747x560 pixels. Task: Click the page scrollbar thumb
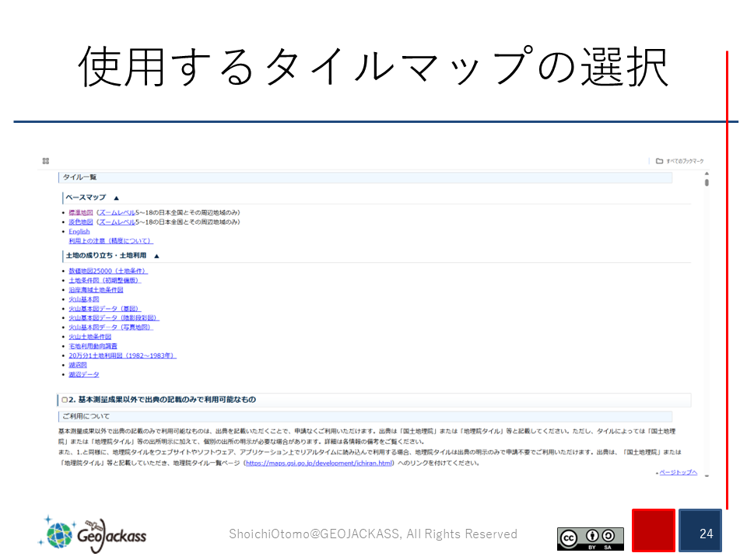(x=707, y=183)
